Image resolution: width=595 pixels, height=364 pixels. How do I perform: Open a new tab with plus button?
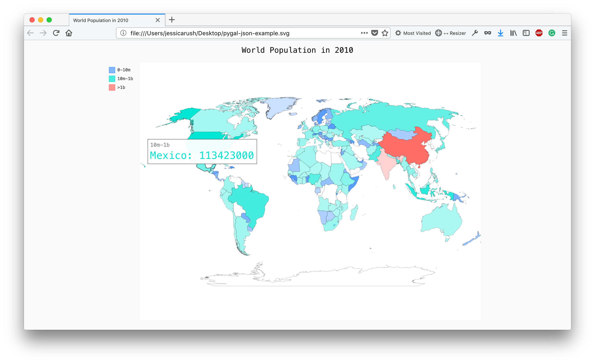(172, 20)
